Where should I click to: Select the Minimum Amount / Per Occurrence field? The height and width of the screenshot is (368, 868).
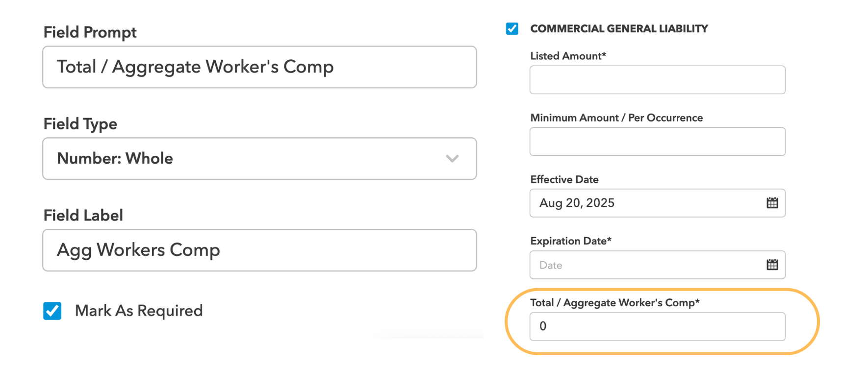tap(657, 141)
